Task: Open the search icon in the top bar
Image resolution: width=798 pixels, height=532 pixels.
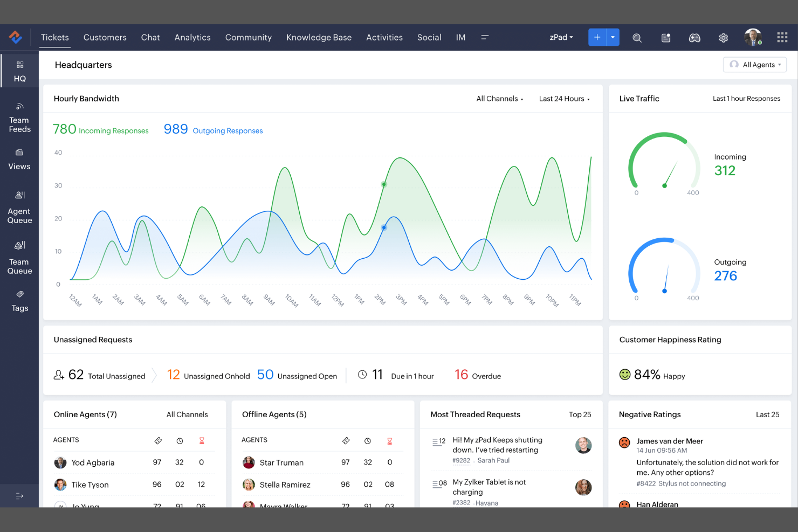Action: point(637,37)
